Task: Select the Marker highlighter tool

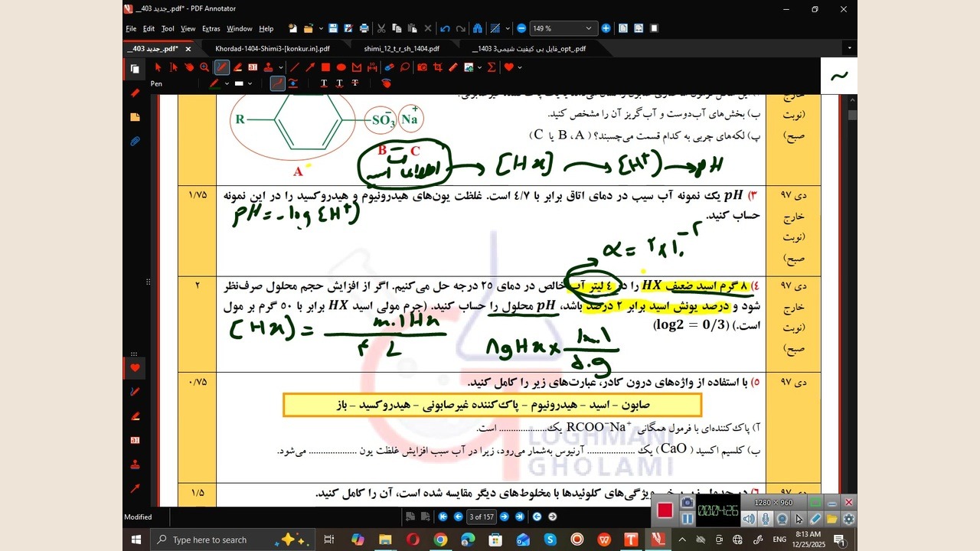Action: [237, 67]
